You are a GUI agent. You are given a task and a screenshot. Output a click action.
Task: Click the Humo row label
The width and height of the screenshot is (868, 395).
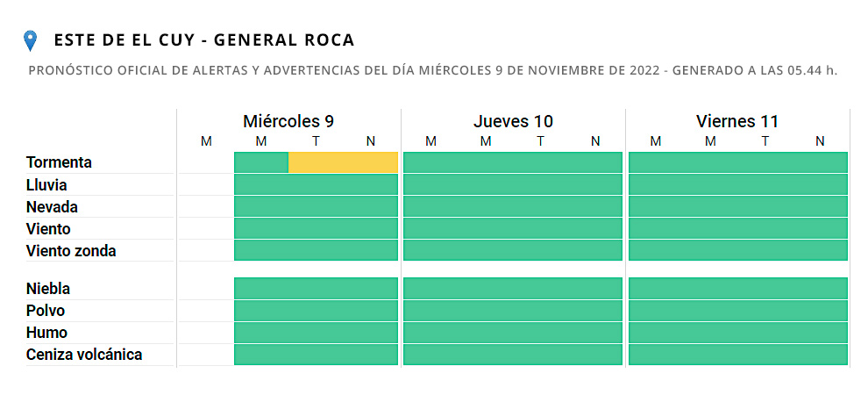47,333
